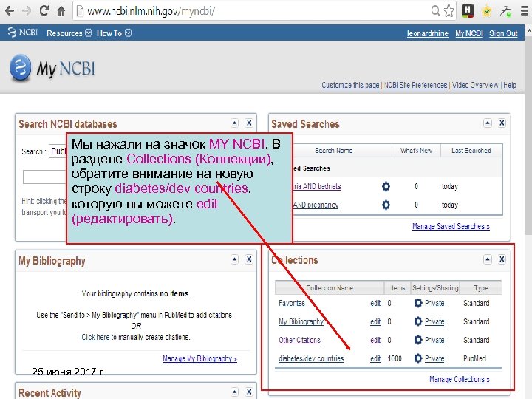
Task: Close the Saved Searches panel
Action: click(502, 123)
